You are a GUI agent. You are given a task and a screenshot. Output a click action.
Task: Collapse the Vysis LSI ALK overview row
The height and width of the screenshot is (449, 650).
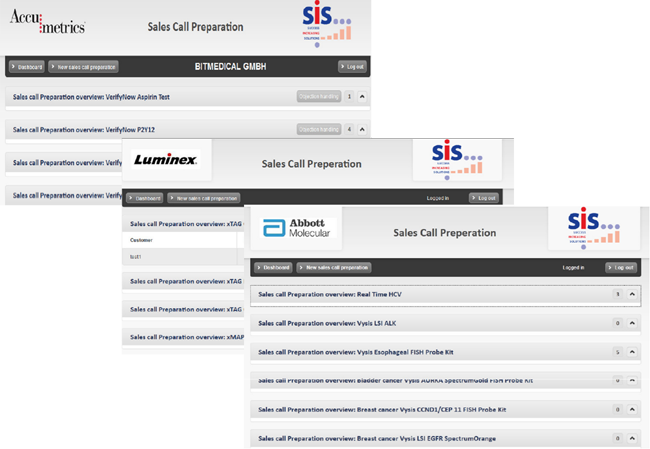634,323
